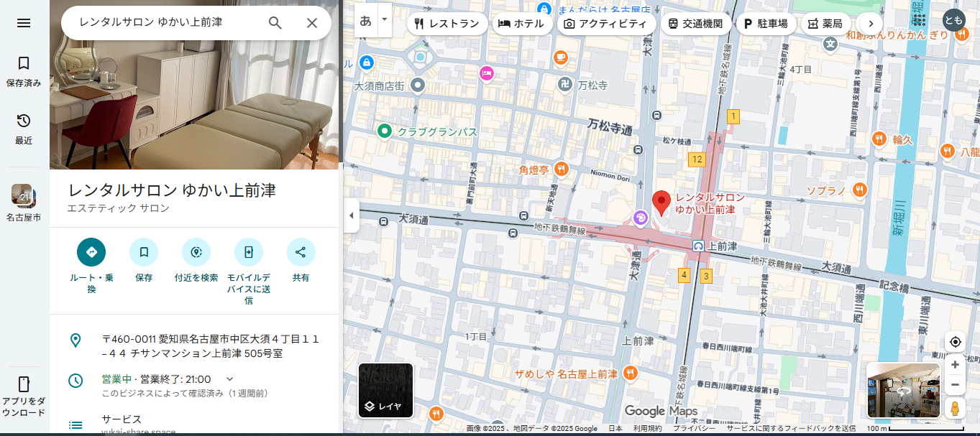Save place with 保存 bookmark button
Viewport: 980px width, 436px height.
pos(144,252)
